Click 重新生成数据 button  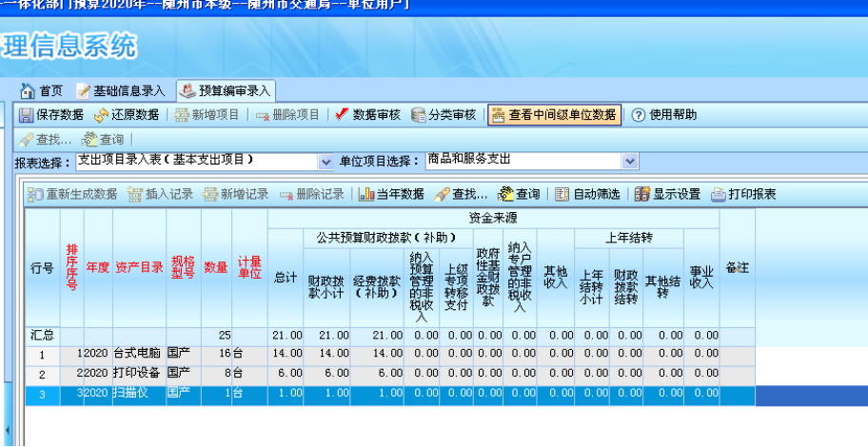pos(72,194)
